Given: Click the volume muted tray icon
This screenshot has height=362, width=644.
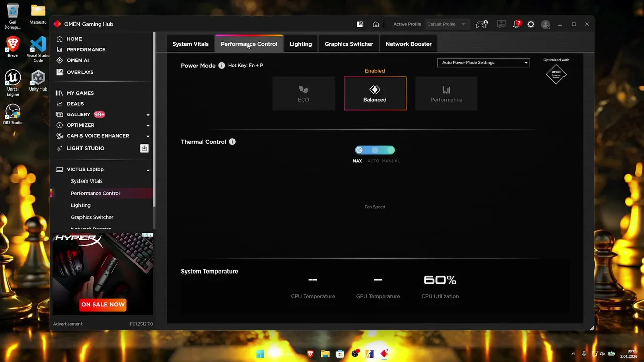Looking at the screenshot, I should pos(602,354).
